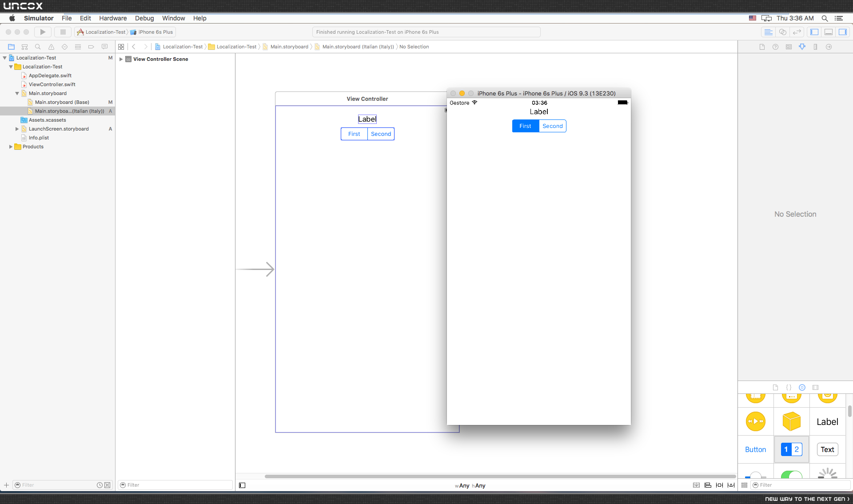The height and width of the screenshot is (504, 853).
Task: Show the Media library
Action: click(x=816, y=387)
